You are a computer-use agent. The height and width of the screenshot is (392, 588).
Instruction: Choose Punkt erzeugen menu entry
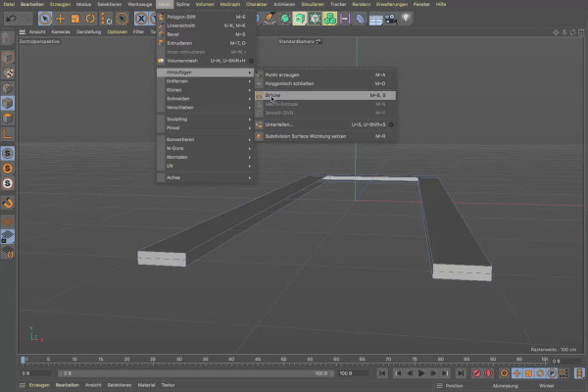tap(325, 74)
